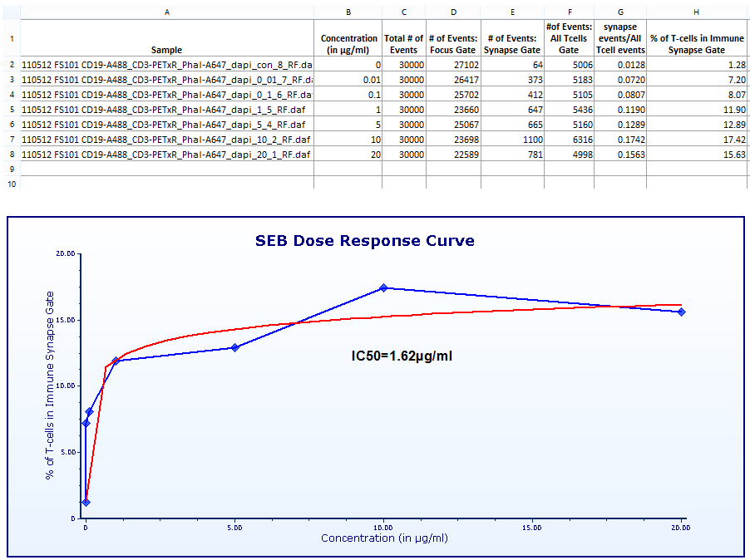The height and width of the screenshot is (560, 750).
Task: Select column A header
Action: (167, 12)
